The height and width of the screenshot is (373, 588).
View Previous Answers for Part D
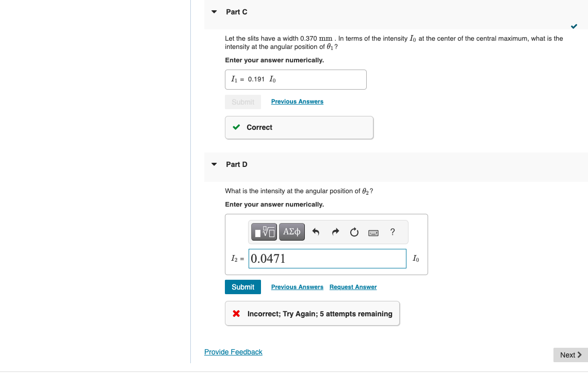pos(297,287)
